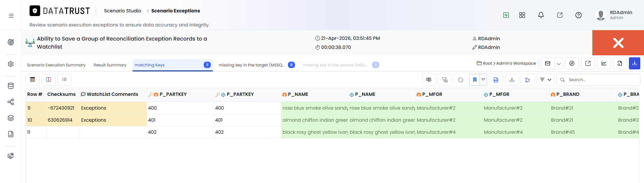This screenshot has height=183, width=644.
Task: Click Scenario Exceptions breadcrumb
Action: 176,11
